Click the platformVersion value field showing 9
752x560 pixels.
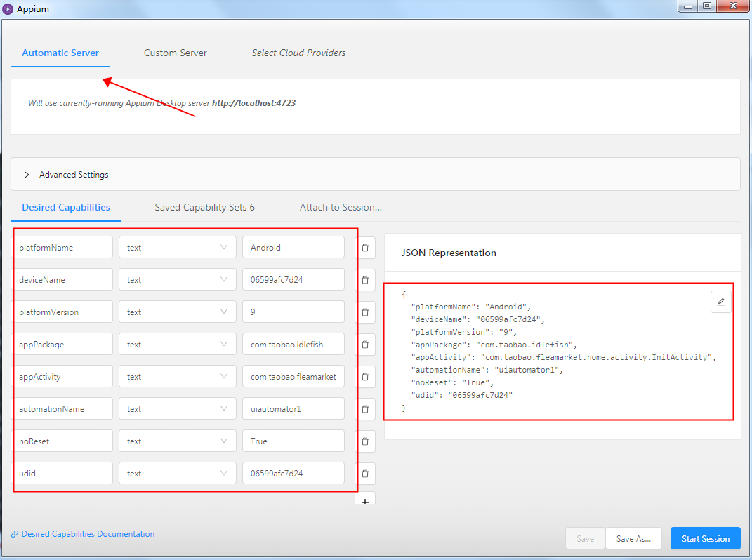pyautogui.click(x=293, y=312)
